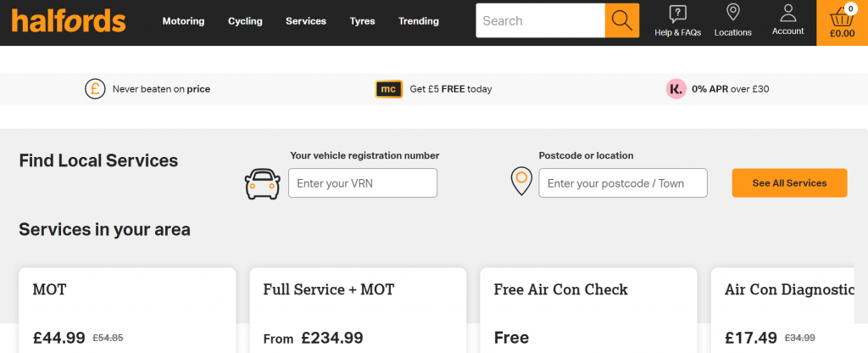
Task: Click the mc Motoring Club badge
Action: click(388, 88)
